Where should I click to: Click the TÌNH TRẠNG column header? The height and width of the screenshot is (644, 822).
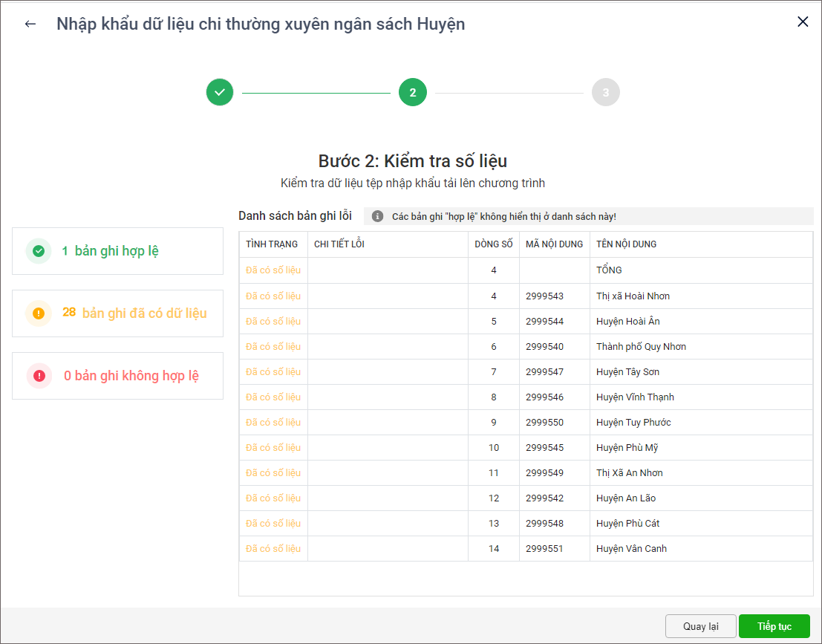[x=272, y=244]
